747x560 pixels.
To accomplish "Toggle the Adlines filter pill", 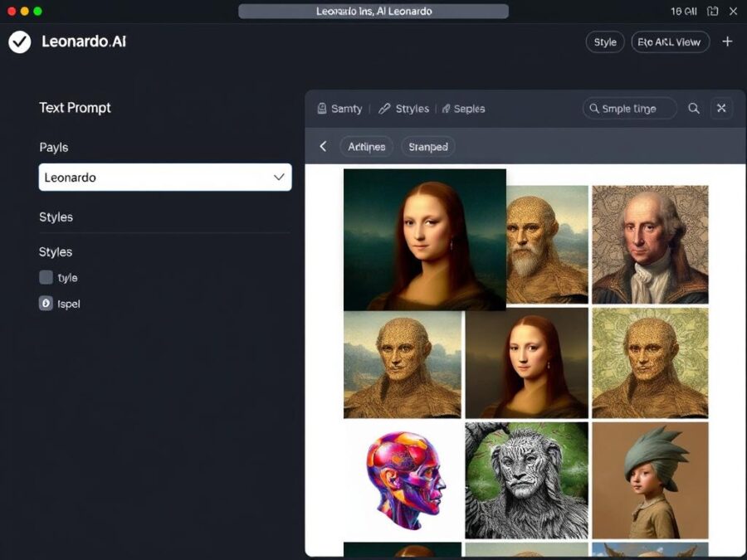I will tap(366, 146).
